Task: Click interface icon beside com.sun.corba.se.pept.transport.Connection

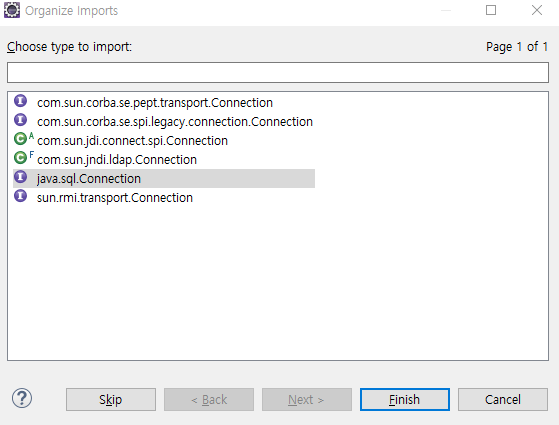Action: [x=20, y=101]
